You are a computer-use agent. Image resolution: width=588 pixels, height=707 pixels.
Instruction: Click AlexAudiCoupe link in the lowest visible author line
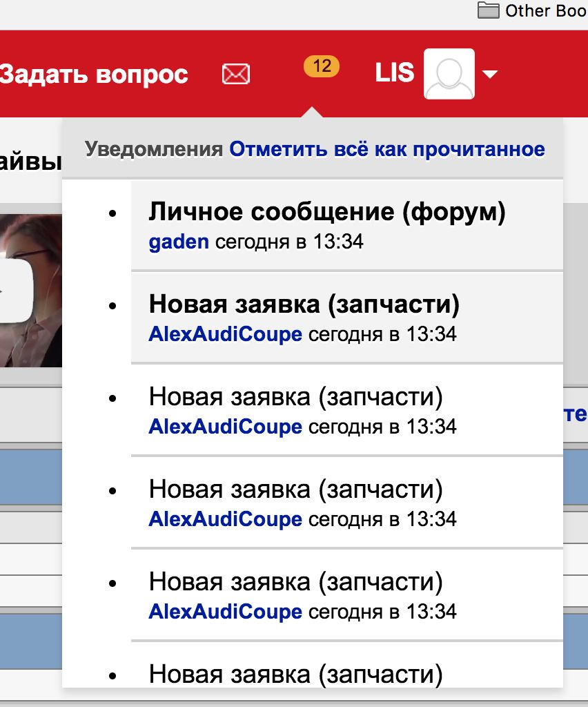tap(225, 612)
